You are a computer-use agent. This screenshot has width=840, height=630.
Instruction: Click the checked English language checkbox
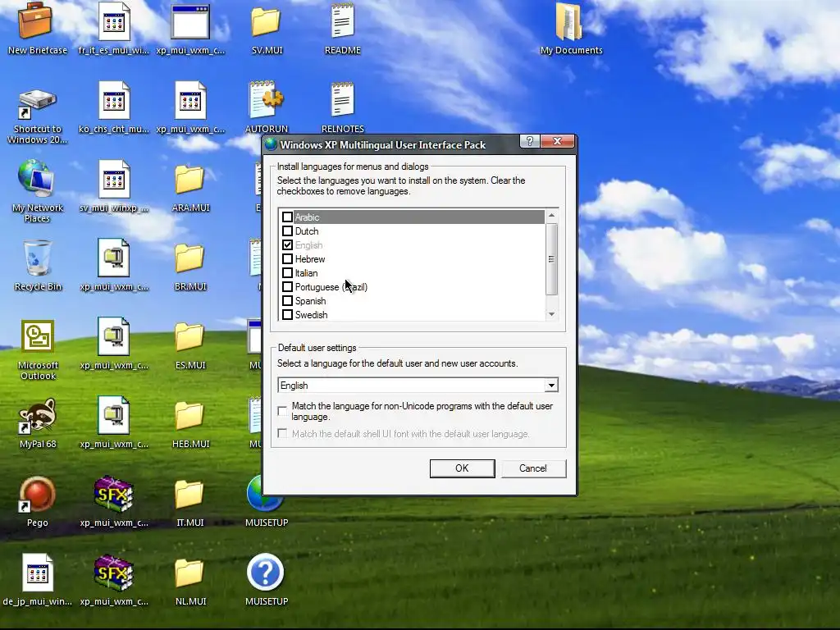click(287, 244)
